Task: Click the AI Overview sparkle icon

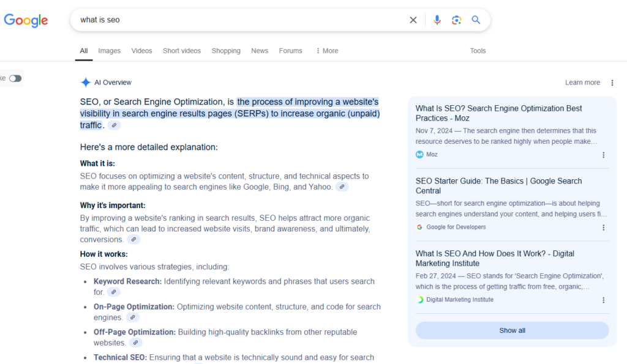Action: (86, 83)
